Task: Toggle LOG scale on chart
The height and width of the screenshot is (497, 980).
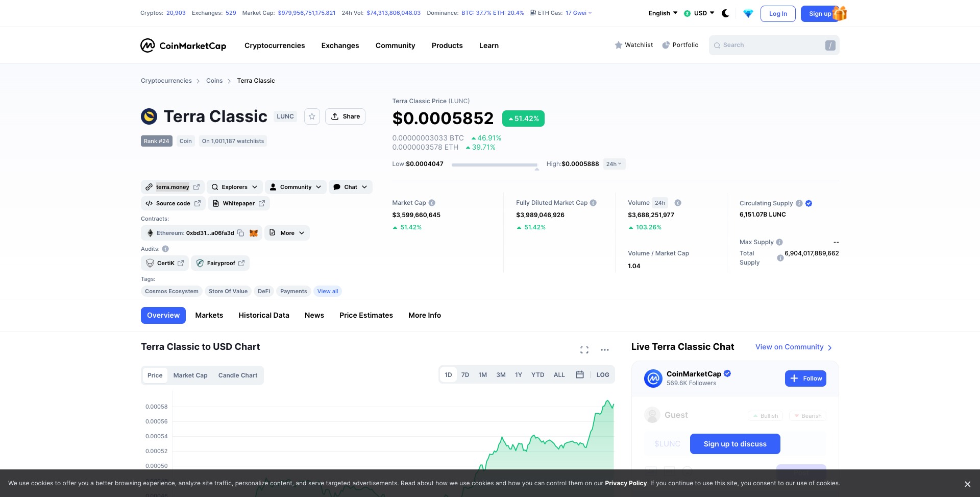Action: [603, 375]
